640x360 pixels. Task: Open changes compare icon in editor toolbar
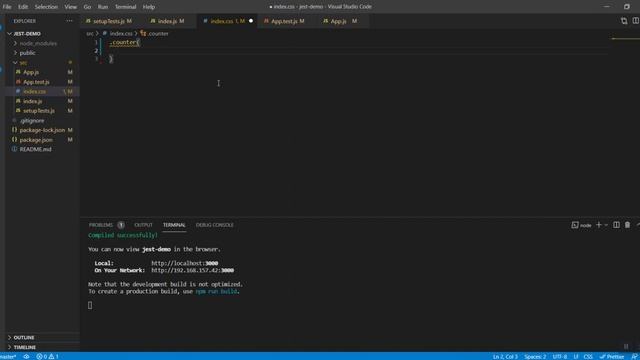[x=624, y=21]
